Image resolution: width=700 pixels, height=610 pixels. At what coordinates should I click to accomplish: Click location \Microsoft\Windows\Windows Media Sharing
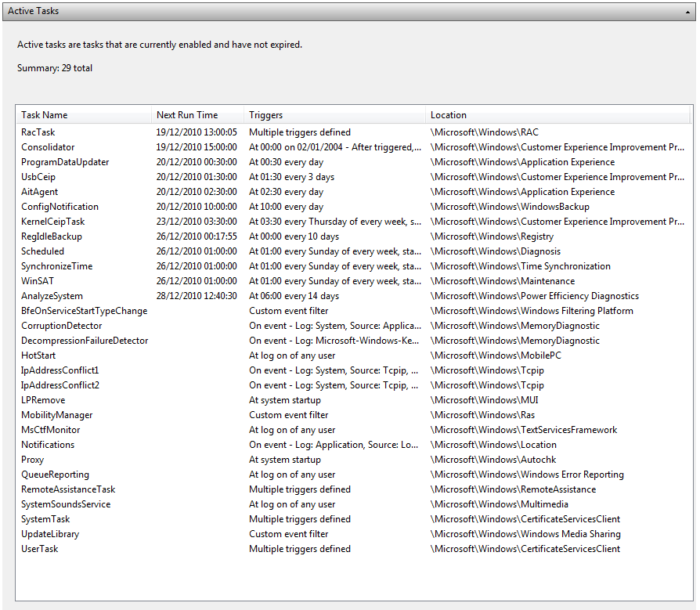pyautogui.click(x=525, y=534)
